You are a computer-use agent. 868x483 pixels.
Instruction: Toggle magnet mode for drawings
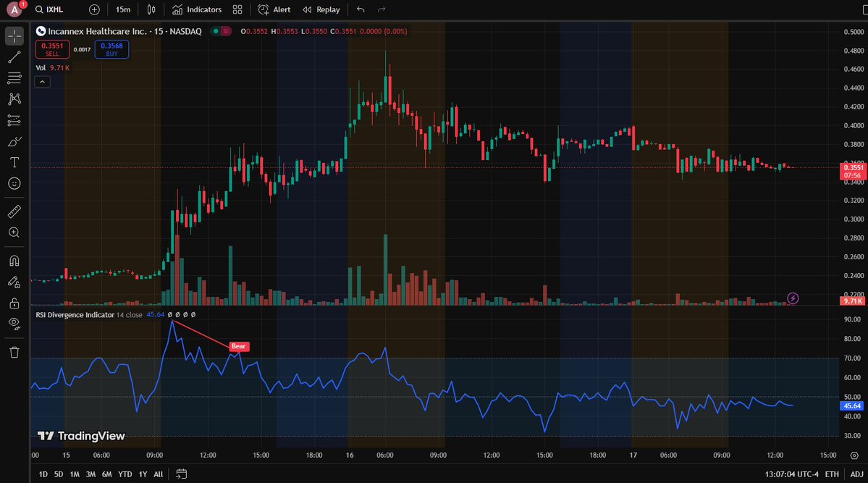[x=14, y=261]
